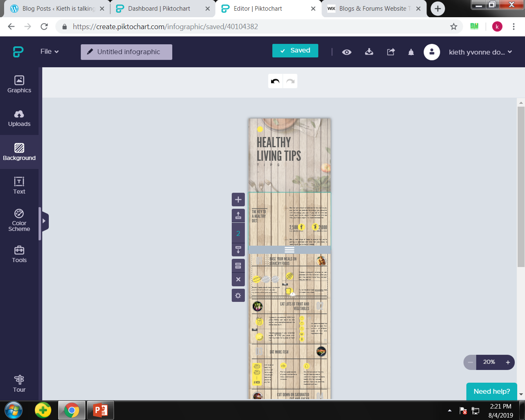Viewport: 525px width, 420px height.
Task: Open the Graphics panel
Action: (x=19, y=84)
